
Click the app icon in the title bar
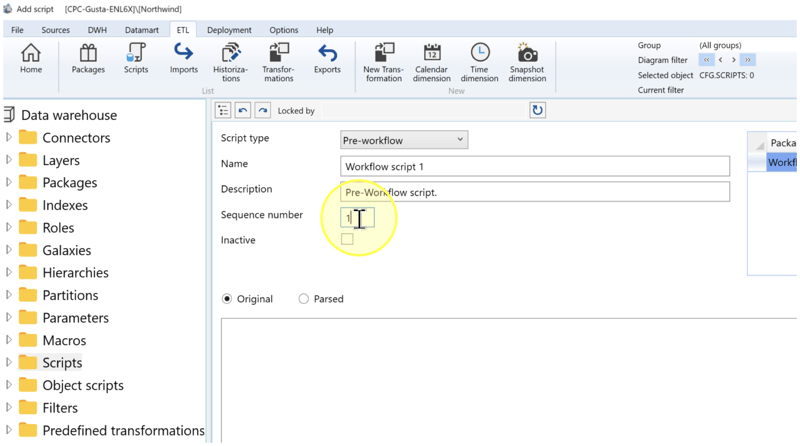[8, 9]
